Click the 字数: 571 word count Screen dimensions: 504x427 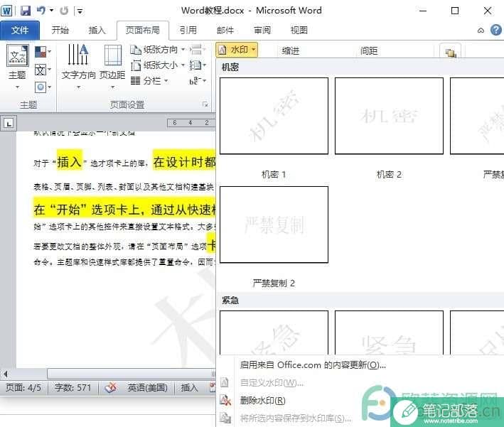click(73, 388)
